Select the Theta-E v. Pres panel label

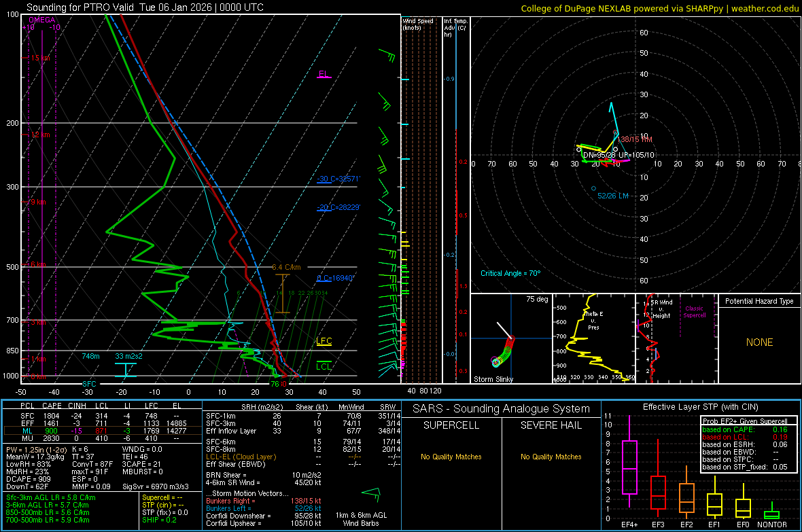pyautogui.click(x=593, y=320)
